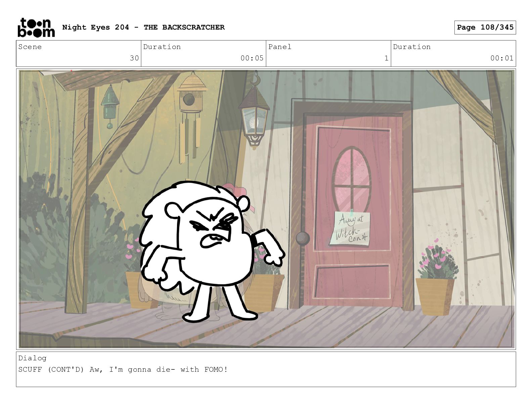Click the Toon Boom logo
The width and height of the screenshot is (532, 411).
coord(36,28)
